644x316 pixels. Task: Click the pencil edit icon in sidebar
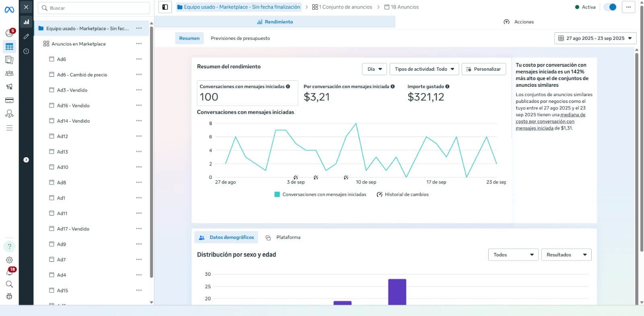[x=26, y=37]
